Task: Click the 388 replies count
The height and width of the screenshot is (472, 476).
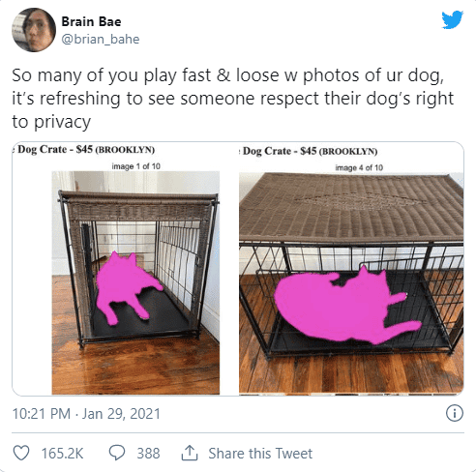Action: (148, 454)
